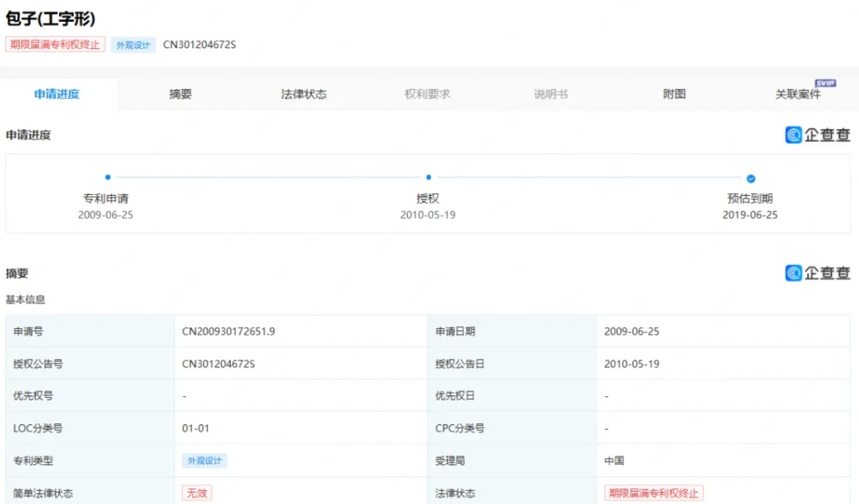
Task: Switch to the 摘要 tab
Action: point(181,95)
